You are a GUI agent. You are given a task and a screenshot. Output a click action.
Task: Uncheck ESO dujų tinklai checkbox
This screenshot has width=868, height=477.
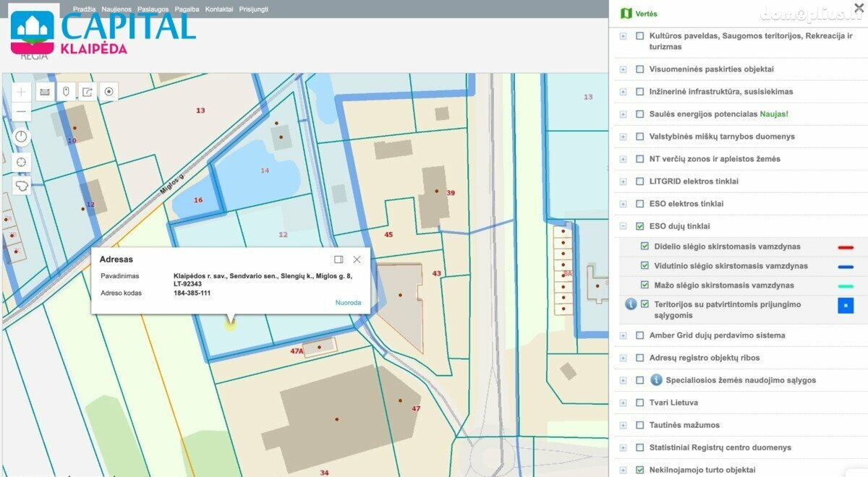(x=639, y=226)
